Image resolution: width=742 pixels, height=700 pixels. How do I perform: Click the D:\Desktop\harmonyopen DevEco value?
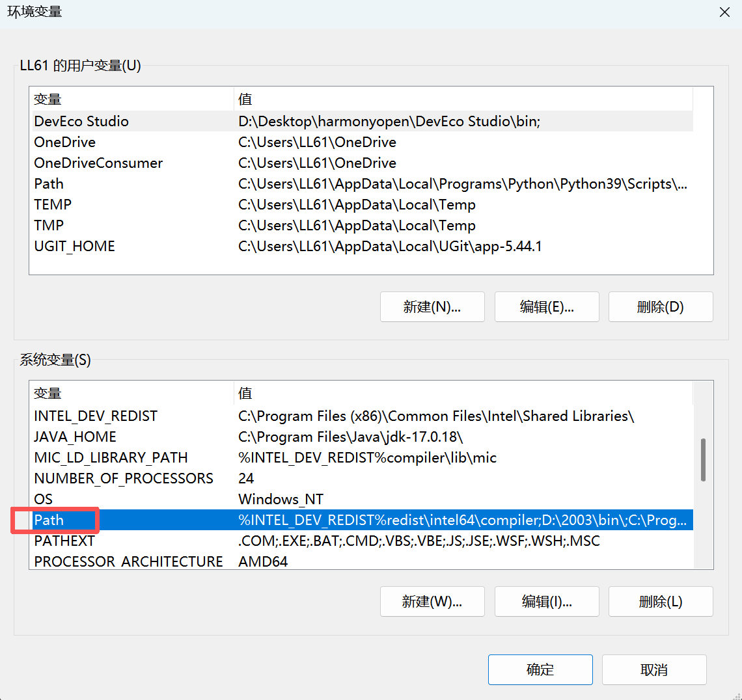(x=389, y=122)
